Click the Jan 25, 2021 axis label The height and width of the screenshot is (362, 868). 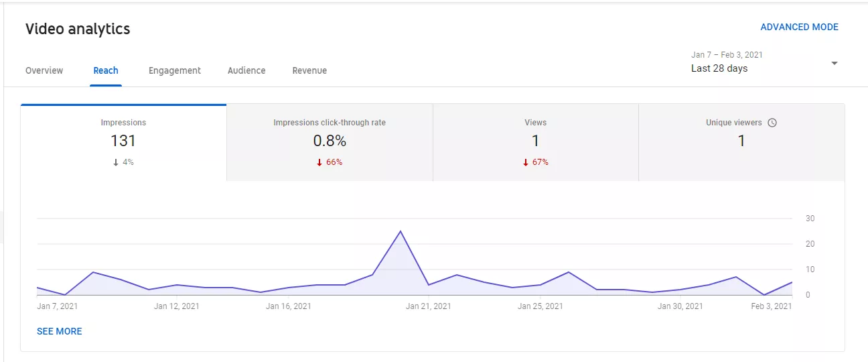540,306
